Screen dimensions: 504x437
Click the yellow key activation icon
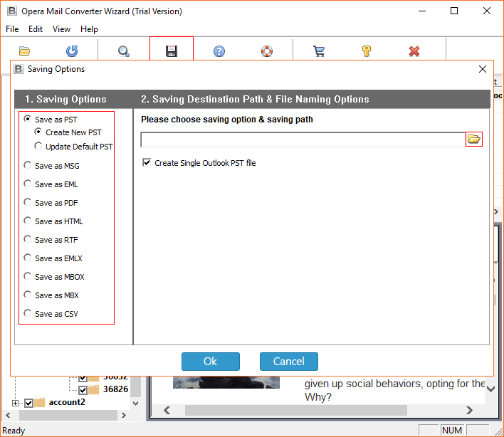click(367, 51)
